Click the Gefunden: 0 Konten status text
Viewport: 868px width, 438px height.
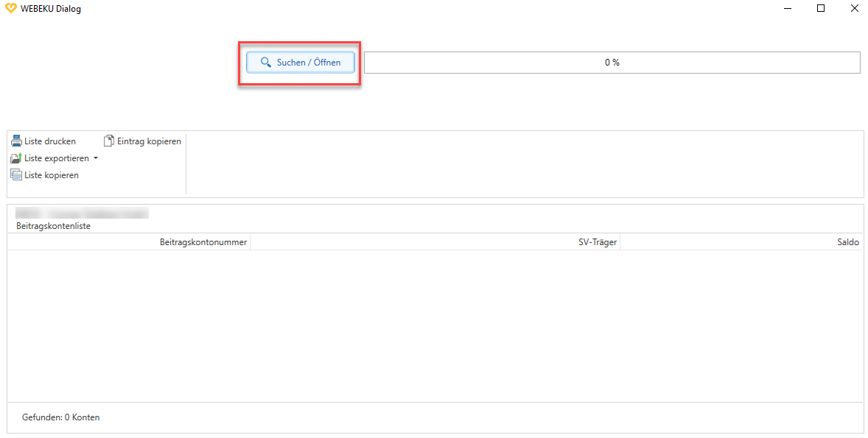coord(60,417)
